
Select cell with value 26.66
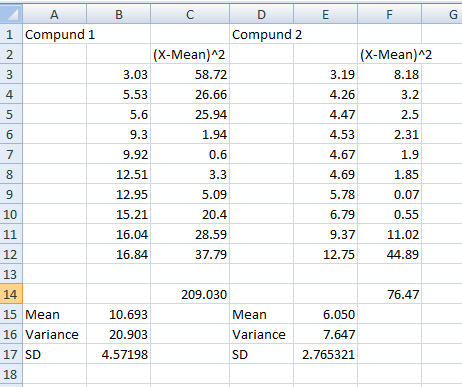tap(190, 94)
